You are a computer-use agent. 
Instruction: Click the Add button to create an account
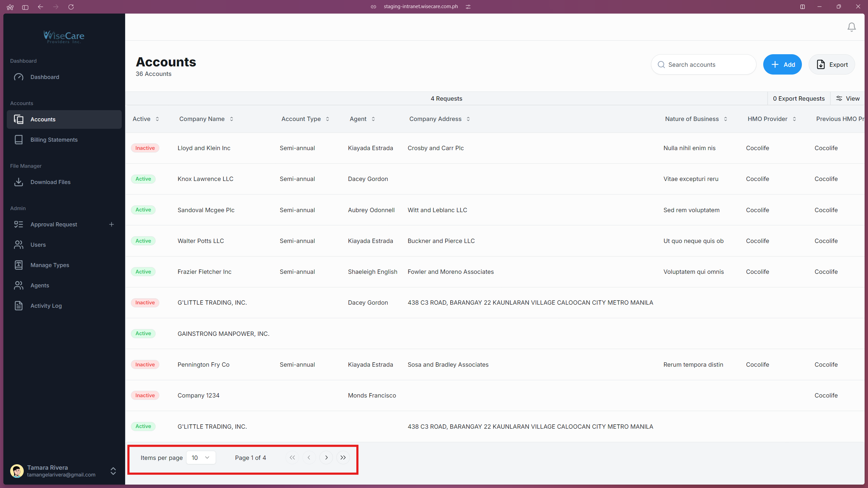point(782,64)
